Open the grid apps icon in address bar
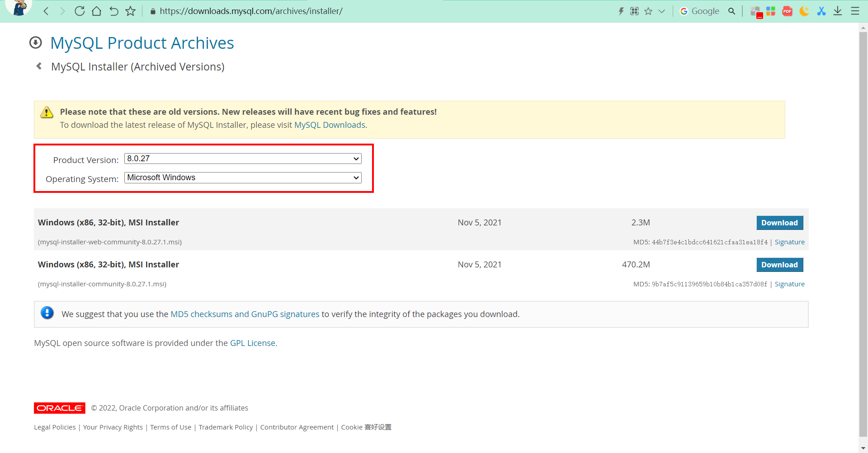 click(635, 11)
